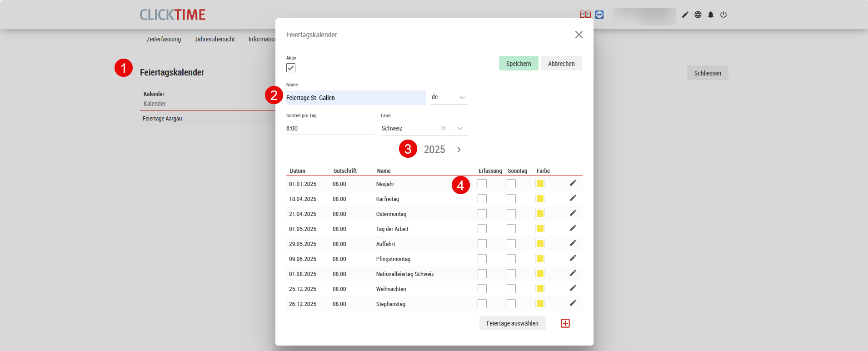The width and height of the screenshot is (868, 351).
Task: Toggle the Aktiv checkbox
Action: (291, 68)
